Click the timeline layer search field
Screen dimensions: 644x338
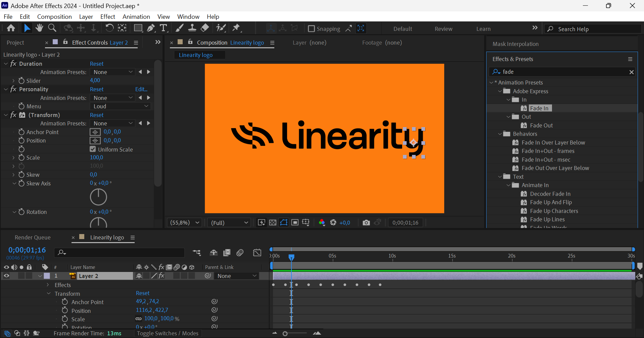pyautogui.click(x=120, y=252)
